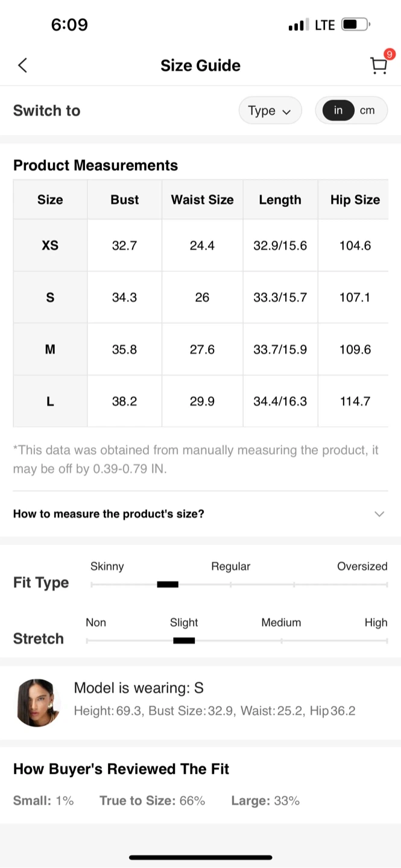The image size is (401, 868).
Task: Click the chevron beside measurement help
Action: pyautogui.click(x=379, y=514)
